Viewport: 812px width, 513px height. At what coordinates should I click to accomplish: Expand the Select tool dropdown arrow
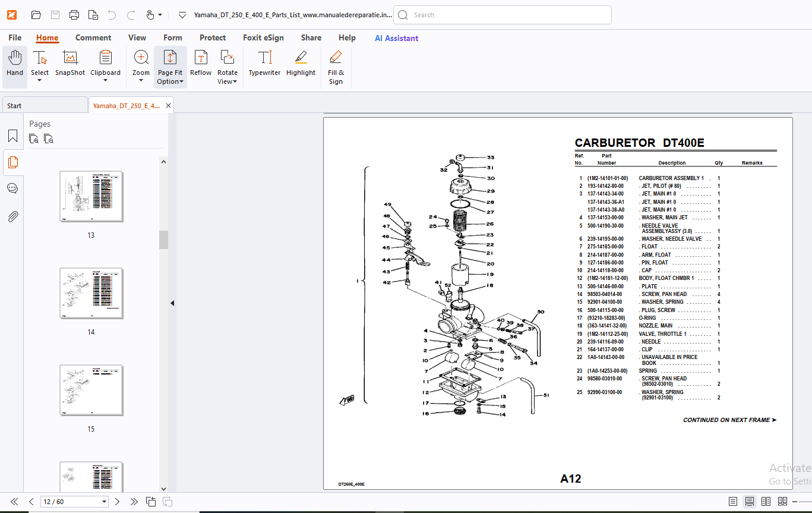pos(40,81)
